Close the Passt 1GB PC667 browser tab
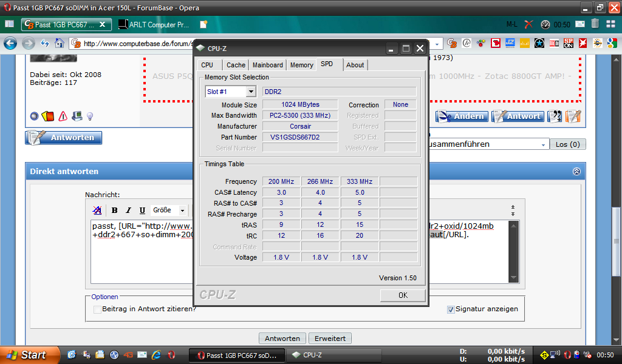 click(x=102, y=24)
